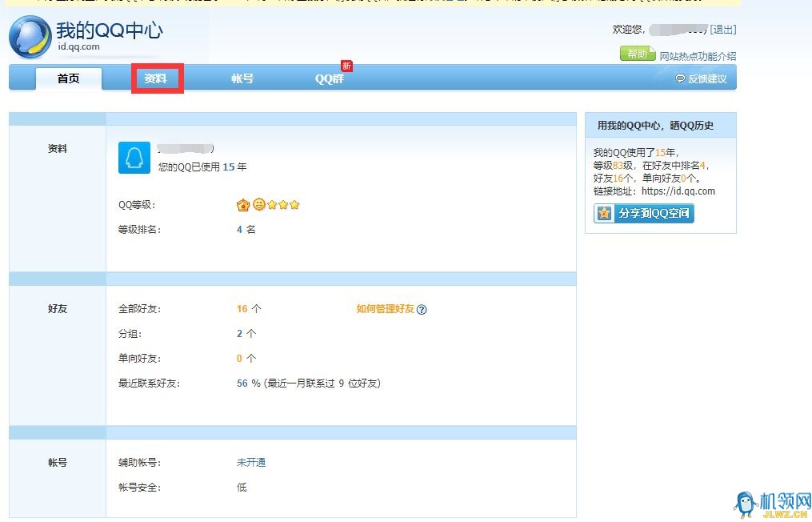Click the crown QQ level icon
Screen dimensions: 812x522
pyautogui.click(x=243, y=205)
